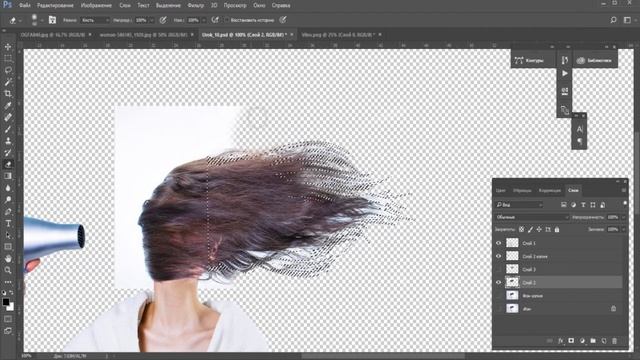
Task: Show the Фон background layer
Action: click(x=498, y=309)
